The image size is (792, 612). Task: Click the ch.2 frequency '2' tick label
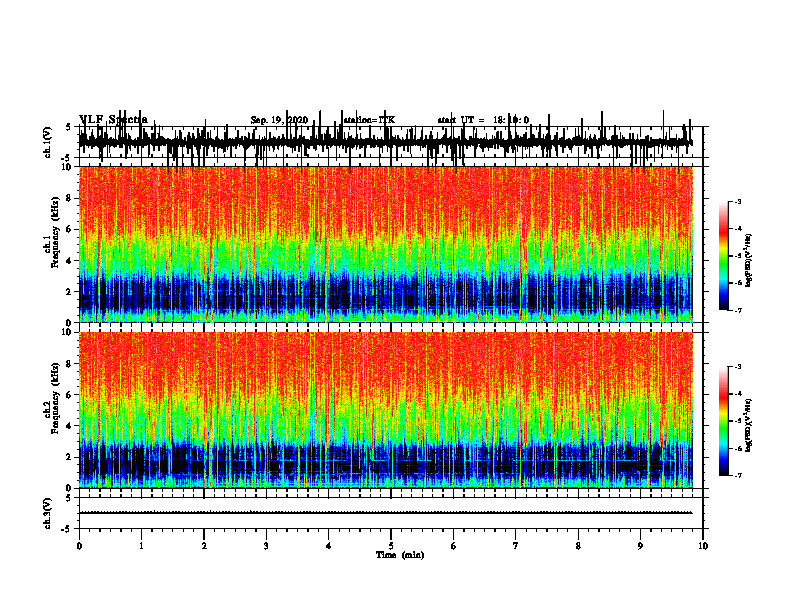coord(69,457)
